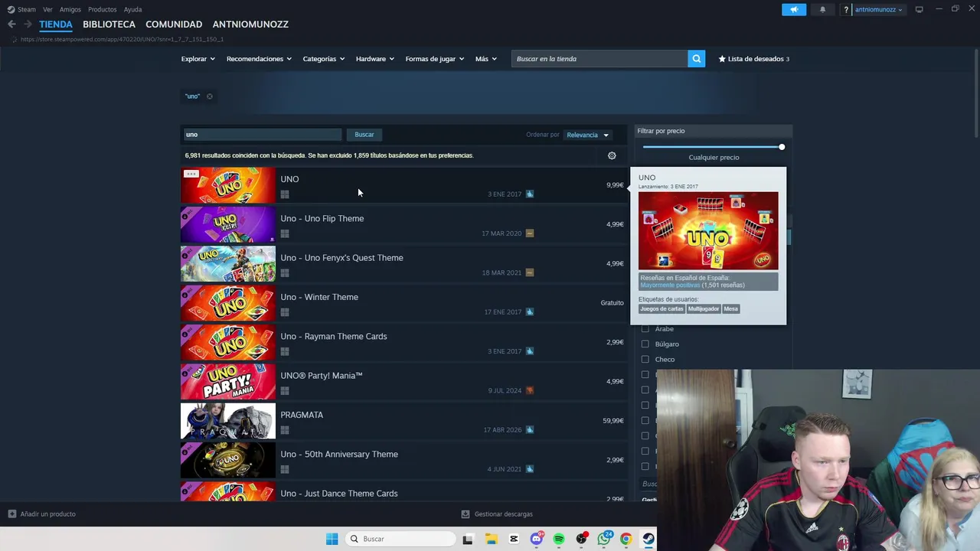Click the Mesa tag

tap(731, 309)
